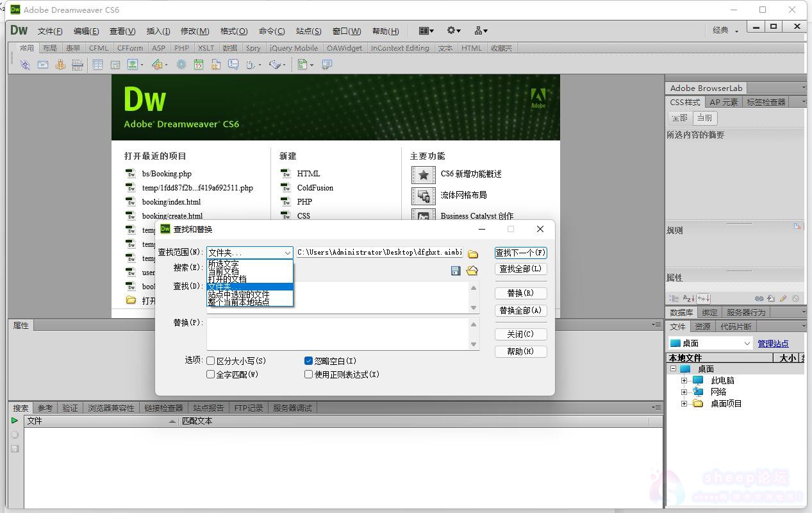Insert the date with the calendar icon
The image size is (812, 513).
(x=199, y=65)
